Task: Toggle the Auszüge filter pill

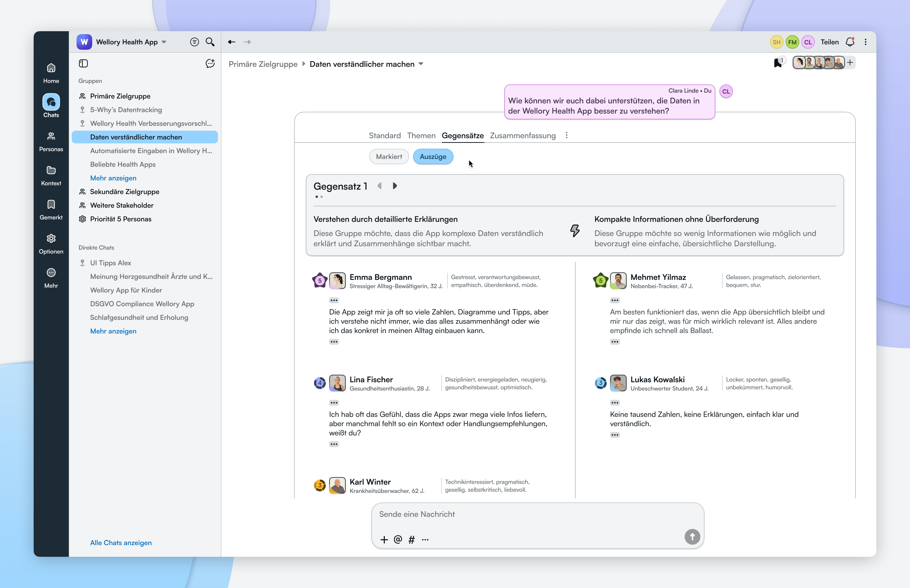Action: (x=433, y=157)
